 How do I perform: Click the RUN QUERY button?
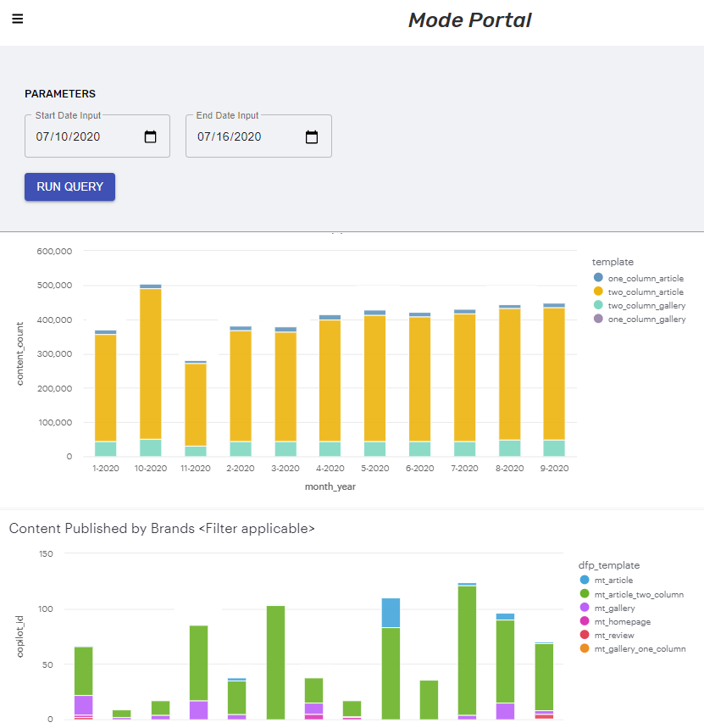(x=69, y=186)
